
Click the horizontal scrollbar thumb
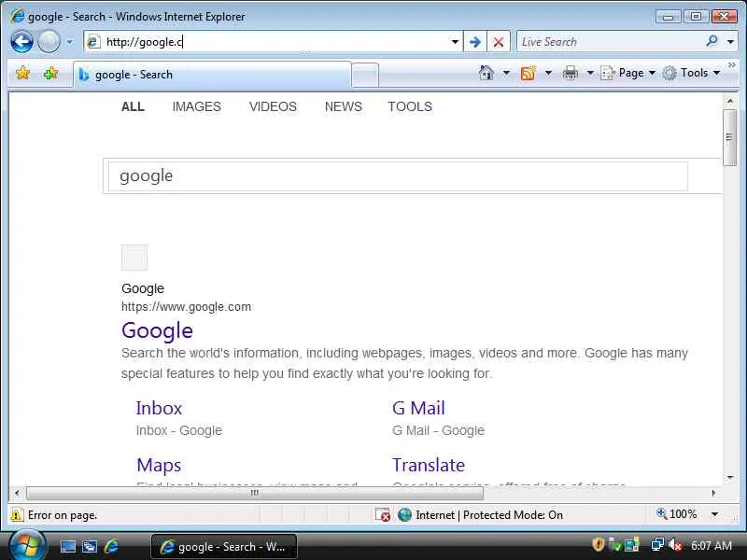click(x=255, y=493)
